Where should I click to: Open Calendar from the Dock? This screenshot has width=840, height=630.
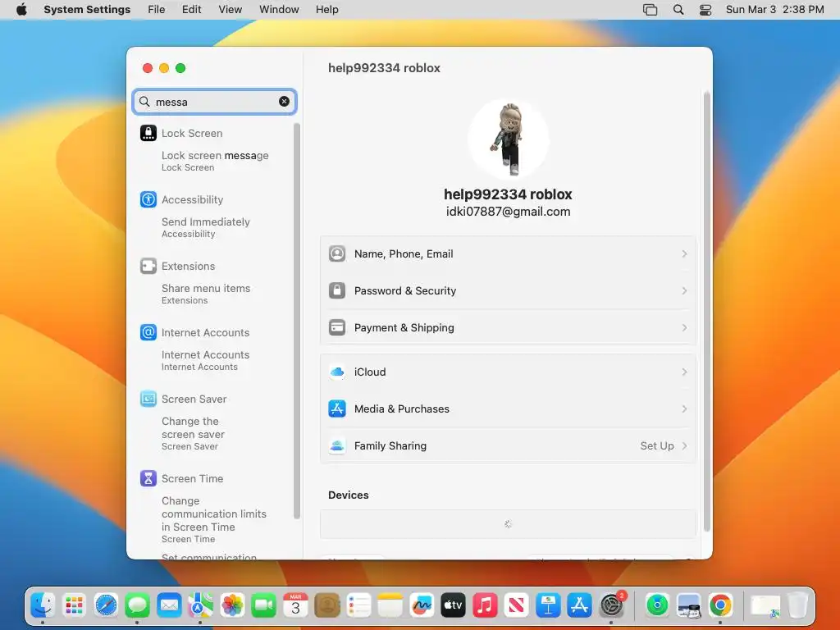click(295, 605)
